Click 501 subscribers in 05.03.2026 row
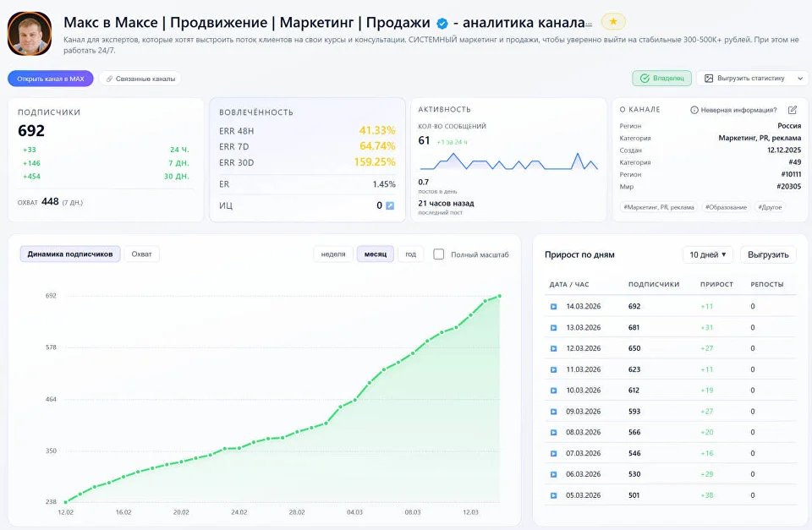This screenshot has height=530, width=812. point(634,495)
